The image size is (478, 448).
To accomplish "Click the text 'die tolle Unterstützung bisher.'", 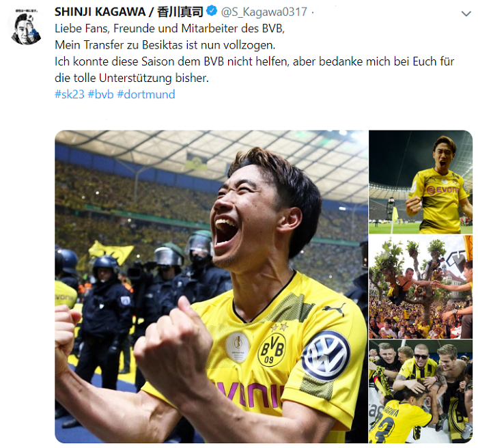I will coord(132,78).
